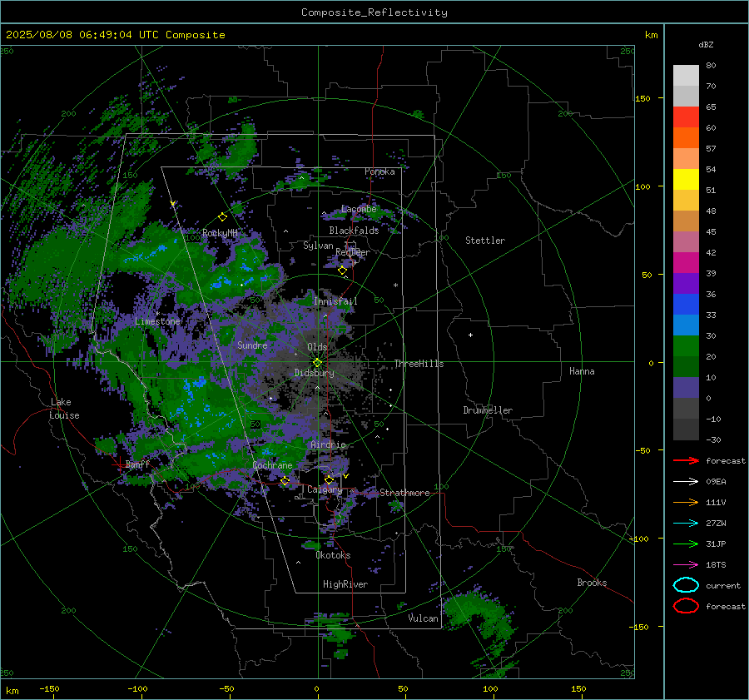Click the Sylvan label
749x700 pixels.
[x=318, y=246]
